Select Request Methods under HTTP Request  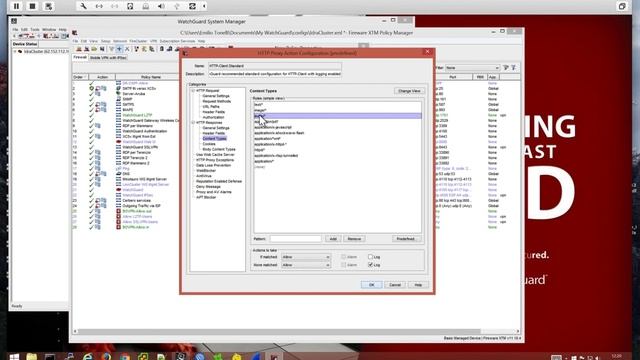pos(217,101)
